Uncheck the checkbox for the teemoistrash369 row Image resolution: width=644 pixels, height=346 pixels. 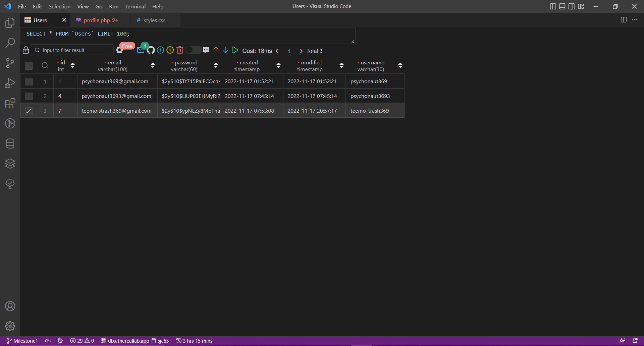(29, 111)
